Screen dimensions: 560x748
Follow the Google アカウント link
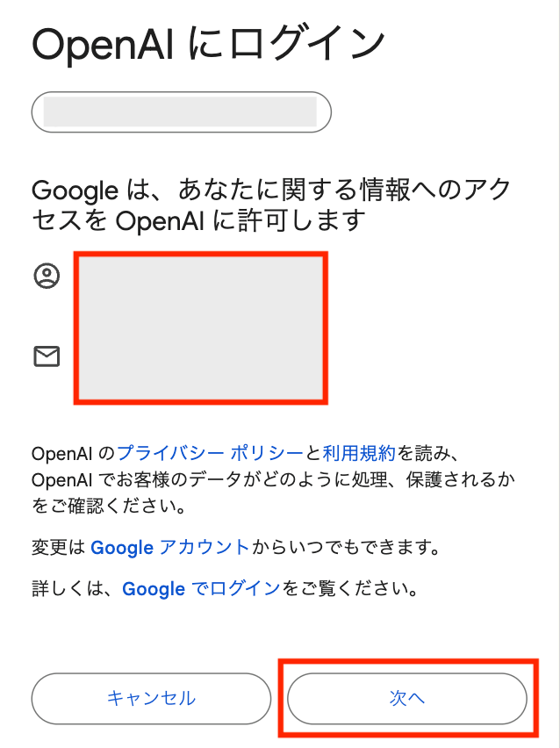point(170,548)
